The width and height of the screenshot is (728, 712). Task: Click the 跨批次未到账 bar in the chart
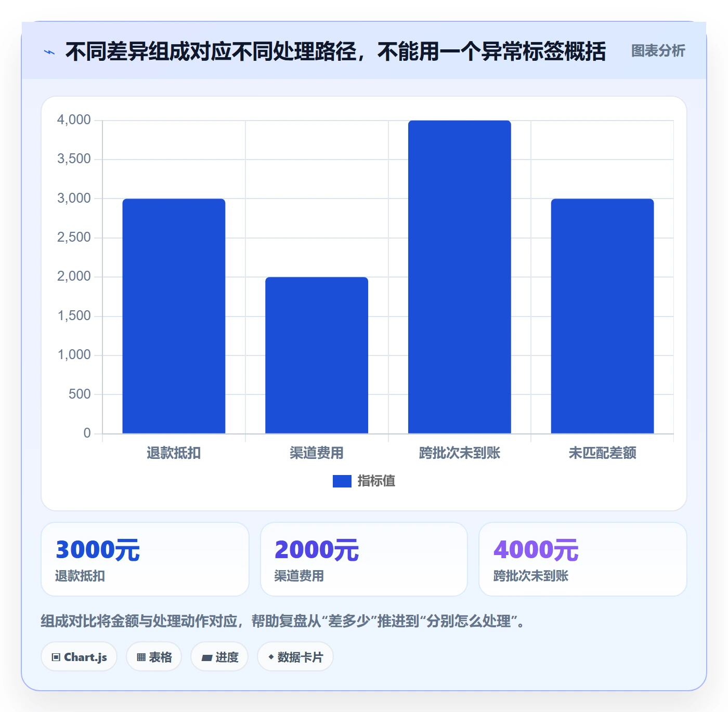(x=460, y=277)
